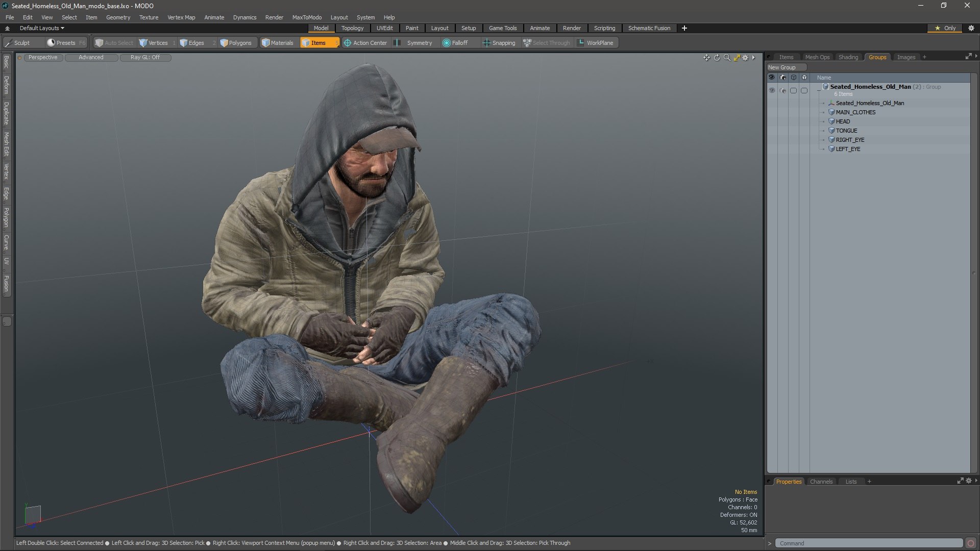Toggle Snapping
980x551 pixels.
click(x=499, y=43)
